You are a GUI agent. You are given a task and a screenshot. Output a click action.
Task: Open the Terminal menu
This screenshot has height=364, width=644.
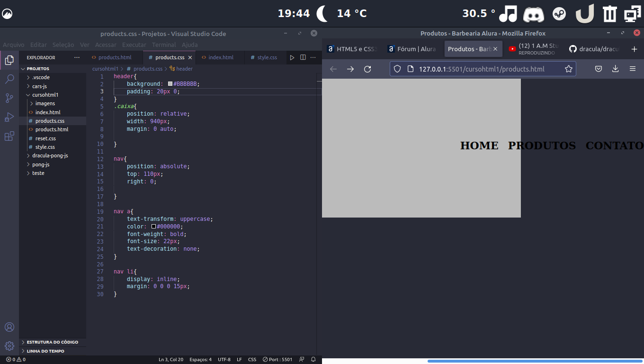[x=164, y=45]
